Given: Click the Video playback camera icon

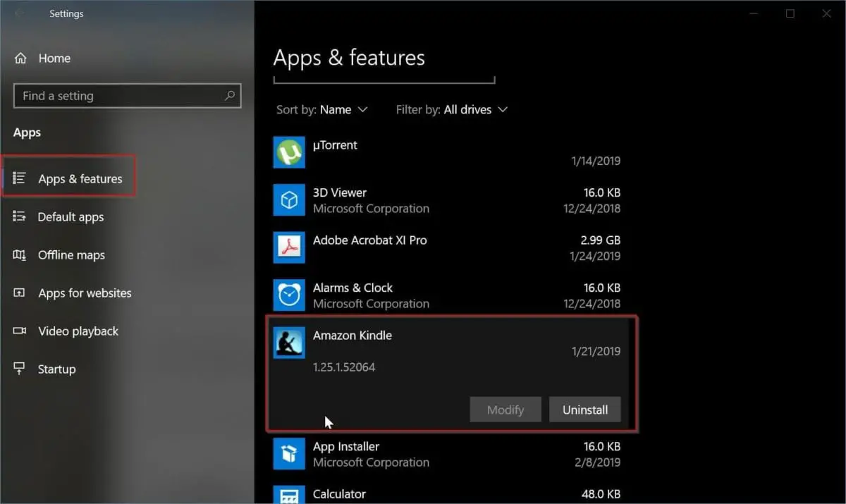Looking at the screenshot, I should (x=20, y=331).
